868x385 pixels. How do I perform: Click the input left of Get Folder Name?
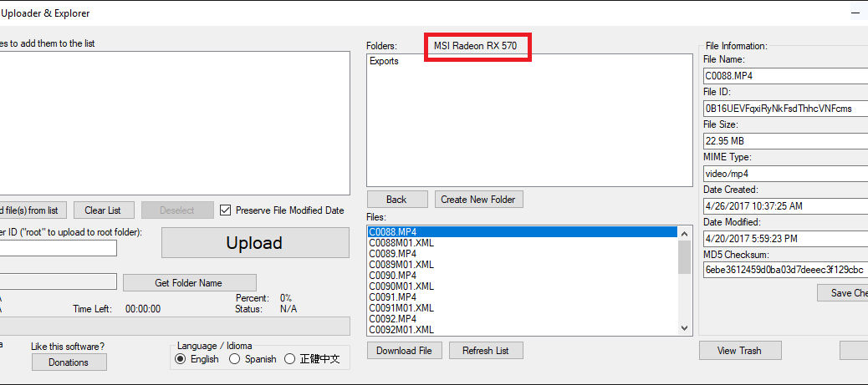(59, 281)
